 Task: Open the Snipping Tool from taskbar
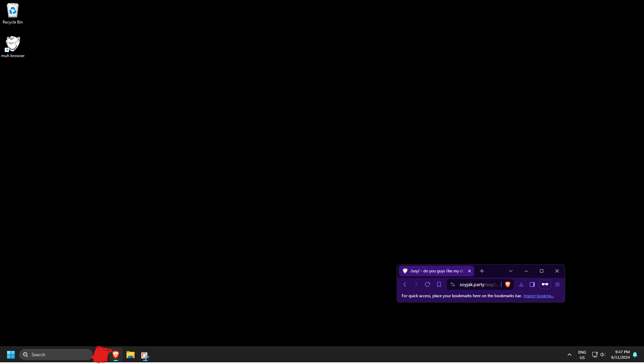pyautogui.click(x=145, y=355)
